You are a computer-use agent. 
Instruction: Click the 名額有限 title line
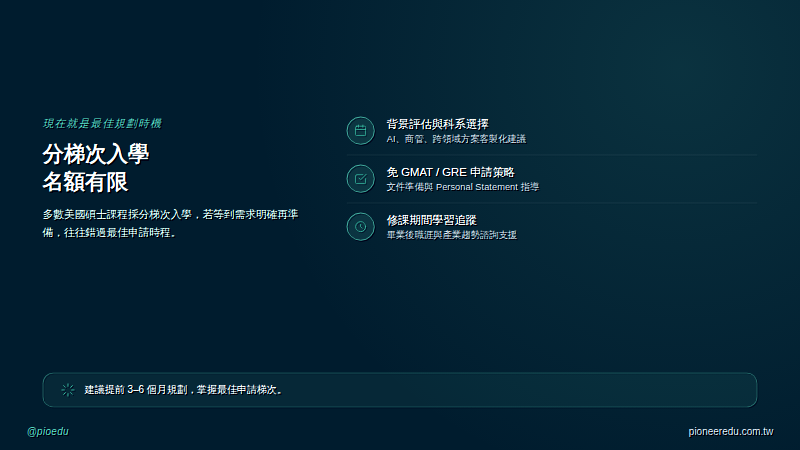pyautogui.click(x=85, y=182)
